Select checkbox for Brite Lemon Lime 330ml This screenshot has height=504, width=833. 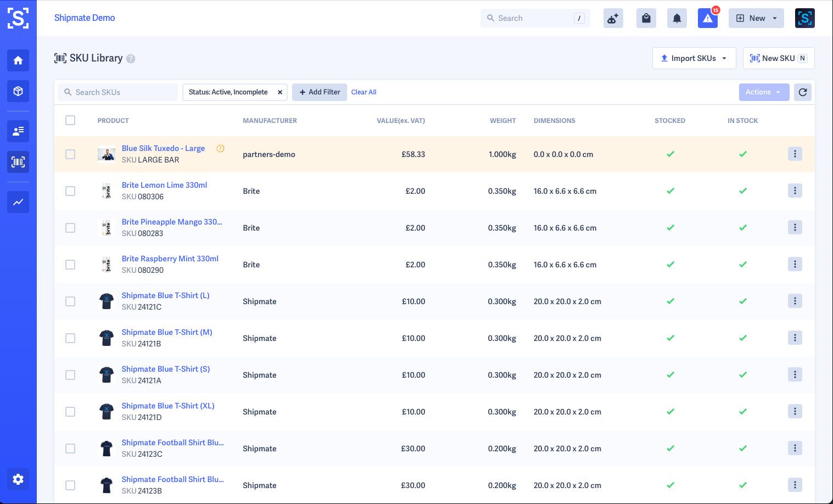[x=70, y=191]
